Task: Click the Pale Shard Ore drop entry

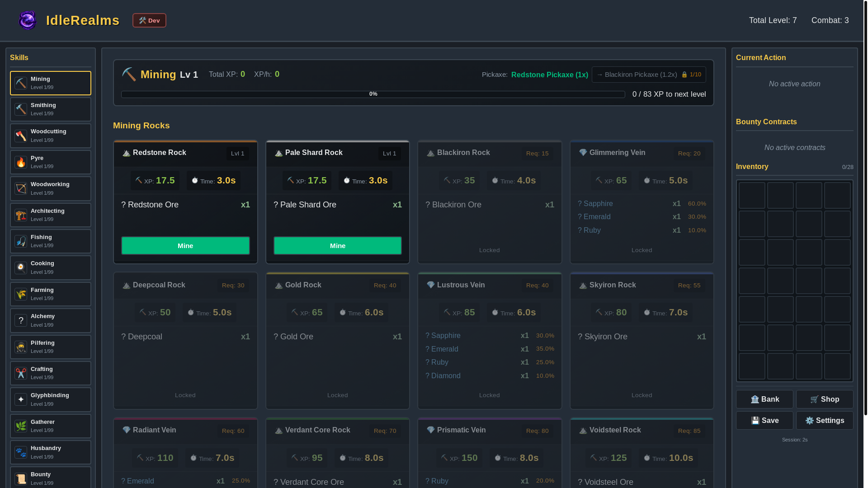Action: pyautogui.click(x=338, y=205)
